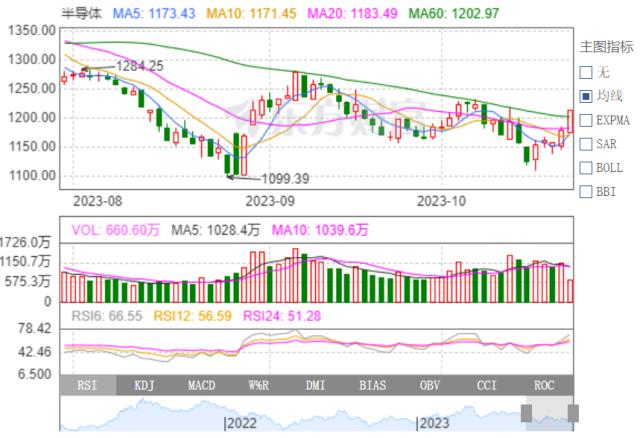This screenshot has height=438, width=640.
Task: Click the RSI24: 51.28 value label
Action: 282,316
